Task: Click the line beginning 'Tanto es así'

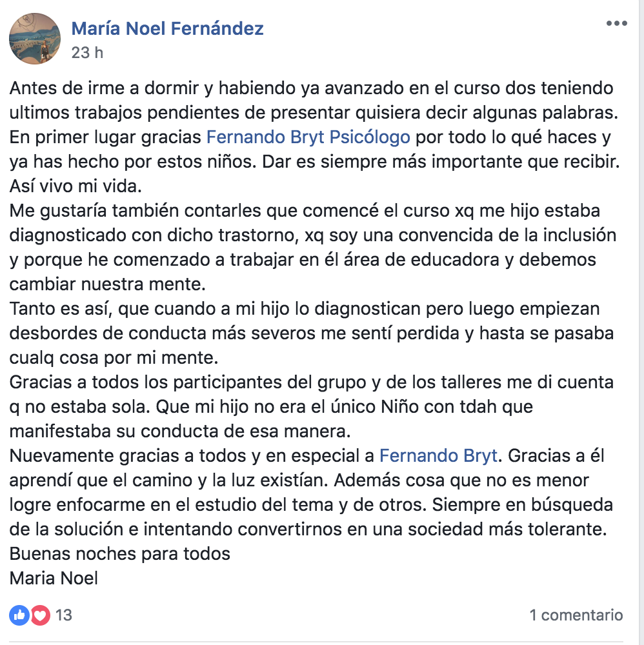Action: (305, 309)
